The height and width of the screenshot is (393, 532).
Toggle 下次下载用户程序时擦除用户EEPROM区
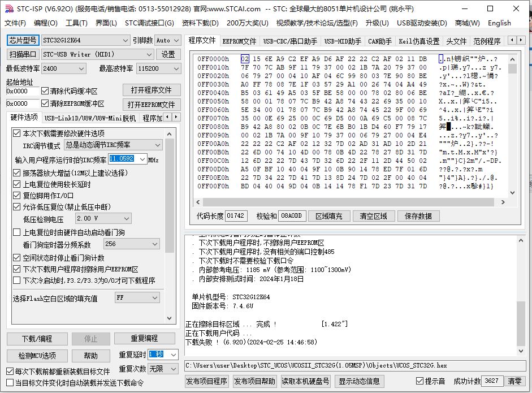pos(16,269)
